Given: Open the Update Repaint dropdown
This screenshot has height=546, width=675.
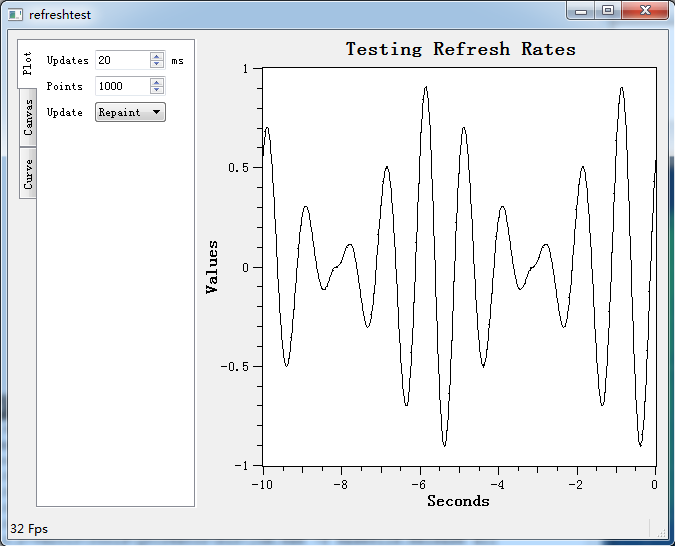Looking at the screenshot, I should (x=130, y=112).
